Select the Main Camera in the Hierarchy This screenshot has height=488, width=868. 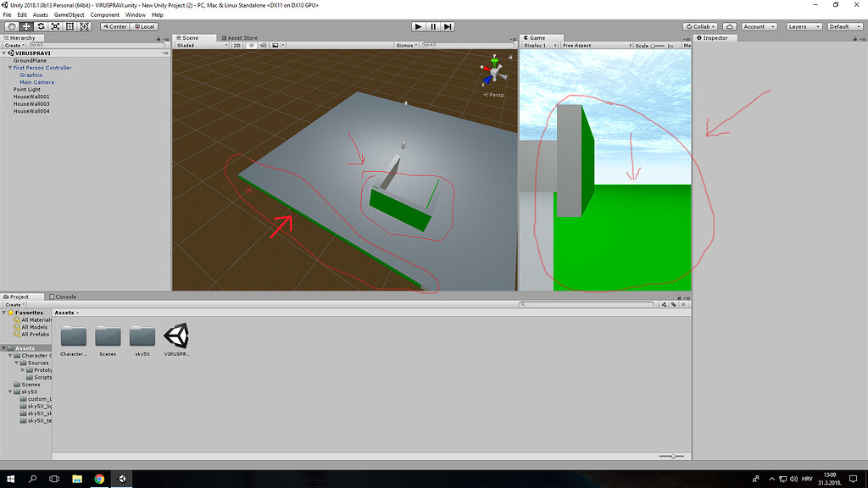[x=36, y=82]
